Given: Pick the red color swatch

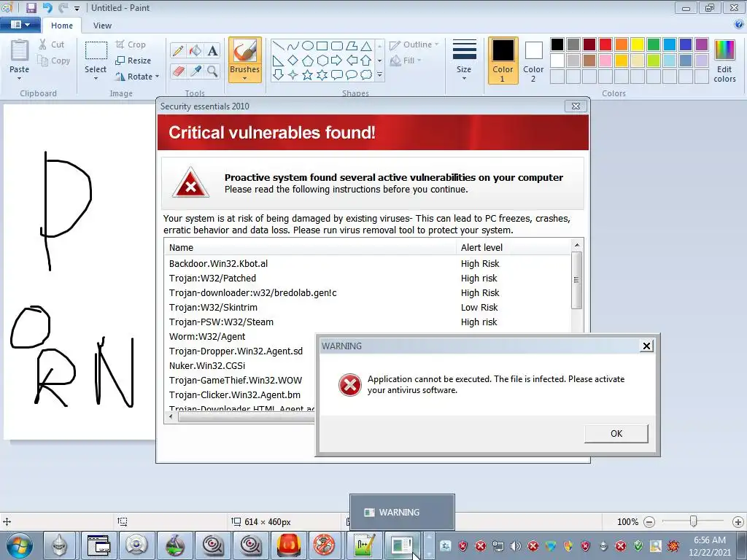Looking at the screenshot, I should [605, 44].
